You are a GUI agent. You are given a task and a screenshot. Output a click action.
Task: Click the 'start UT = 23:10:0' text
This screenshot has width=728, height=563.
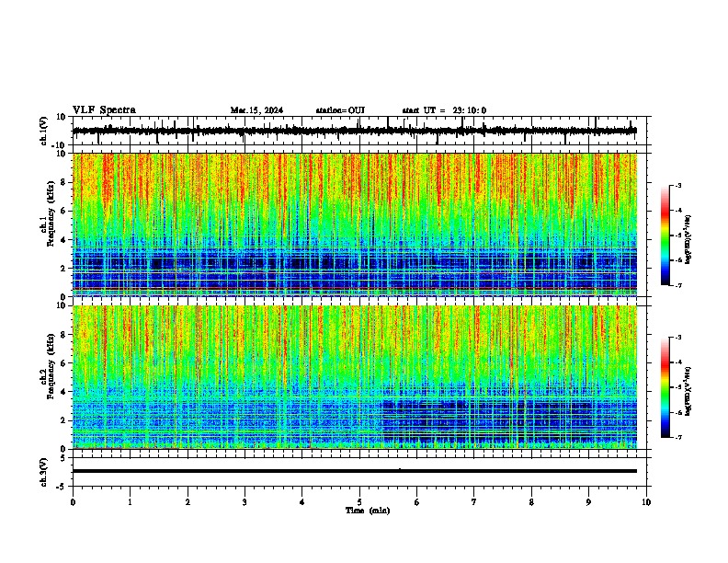click(444, 110)
